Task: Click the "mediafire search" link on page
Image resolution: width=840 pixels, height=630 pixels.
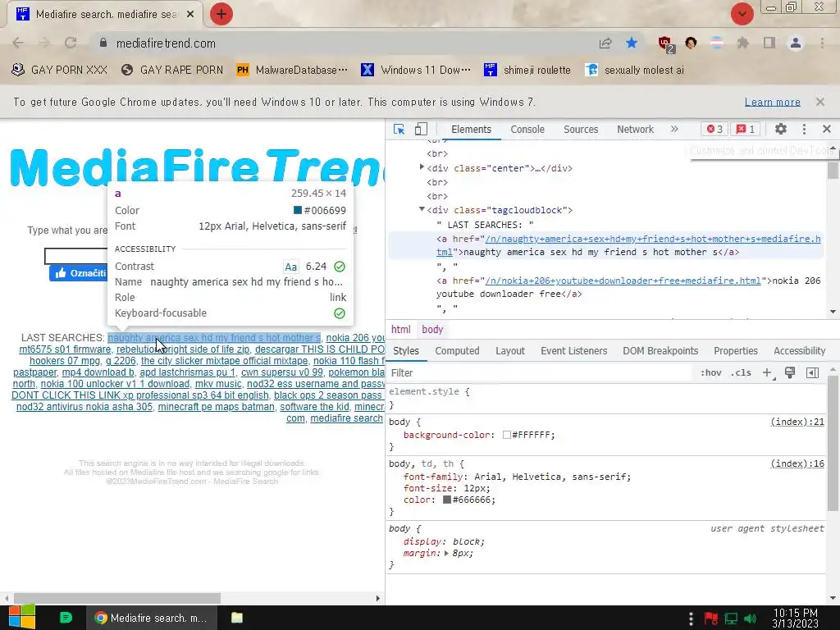Action: point(347,418)
